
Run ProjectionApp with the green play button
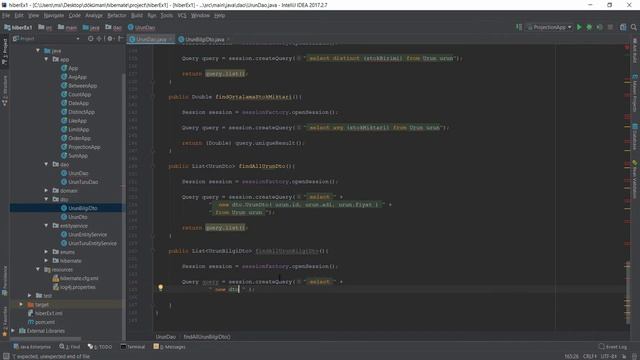579,27
